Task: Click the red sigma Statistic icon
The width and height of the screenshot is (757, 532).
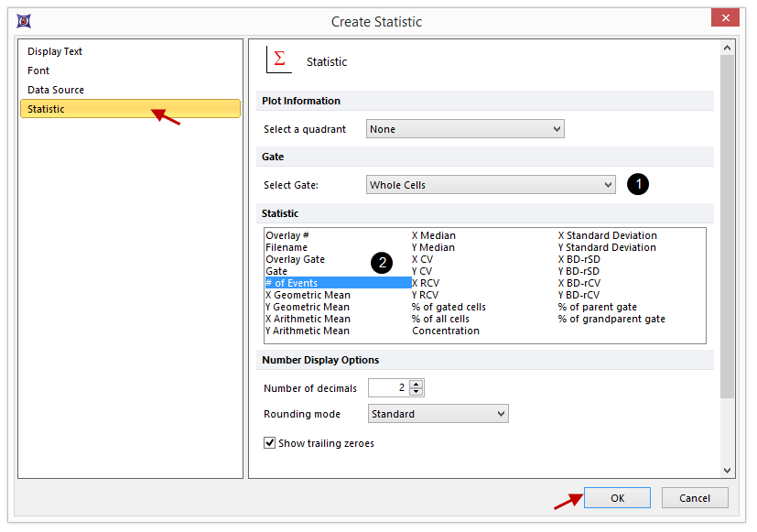Action: click(278, 60)
